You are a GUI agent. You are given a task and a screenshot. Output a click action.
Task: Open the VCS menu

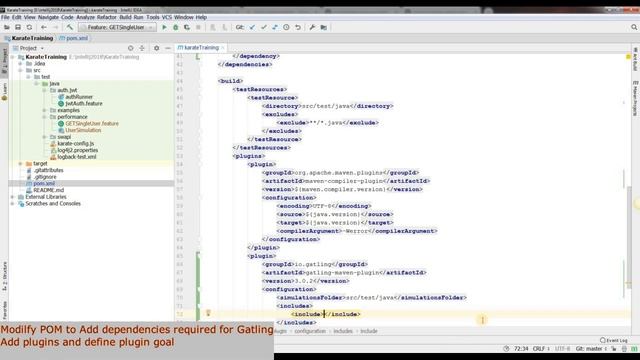[167, 17]
